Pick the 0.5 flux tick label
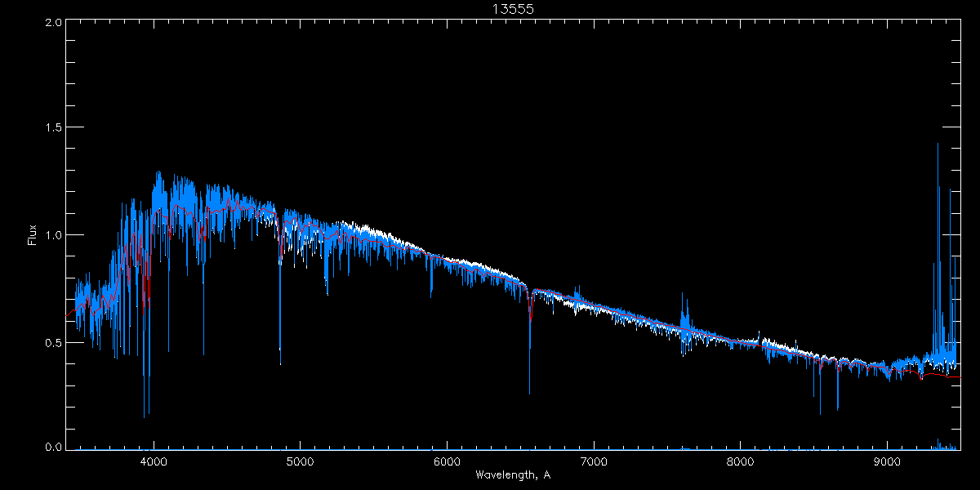Viewport: 980px width, 490px height. [x=51, y=342]
